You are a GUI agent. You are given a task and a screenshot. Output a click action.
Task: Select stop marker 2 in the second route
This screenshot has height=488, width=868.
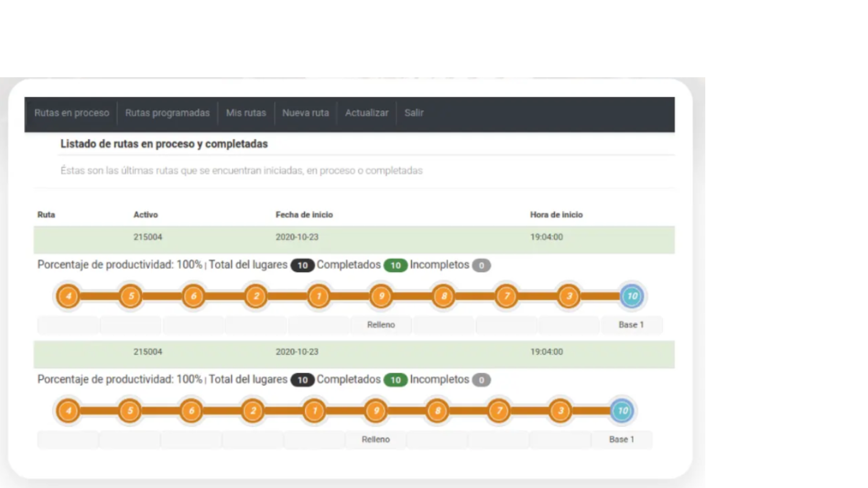coord(253,411)
